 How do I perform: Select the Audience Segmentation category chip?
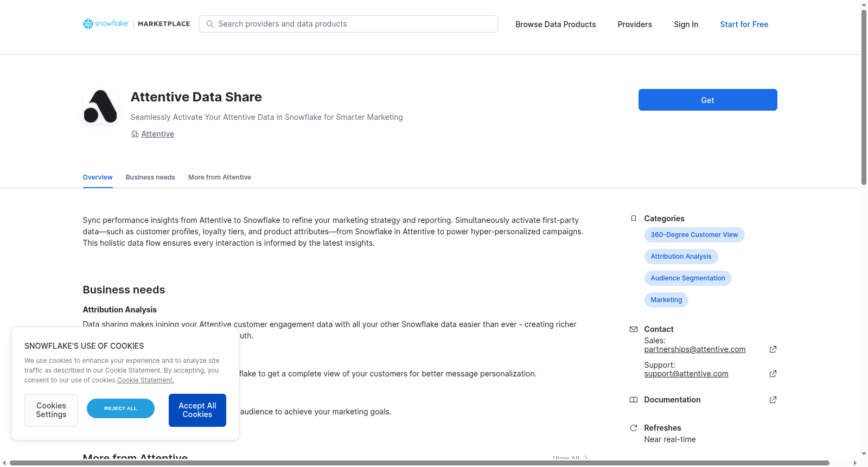click(x=688, y=278)
